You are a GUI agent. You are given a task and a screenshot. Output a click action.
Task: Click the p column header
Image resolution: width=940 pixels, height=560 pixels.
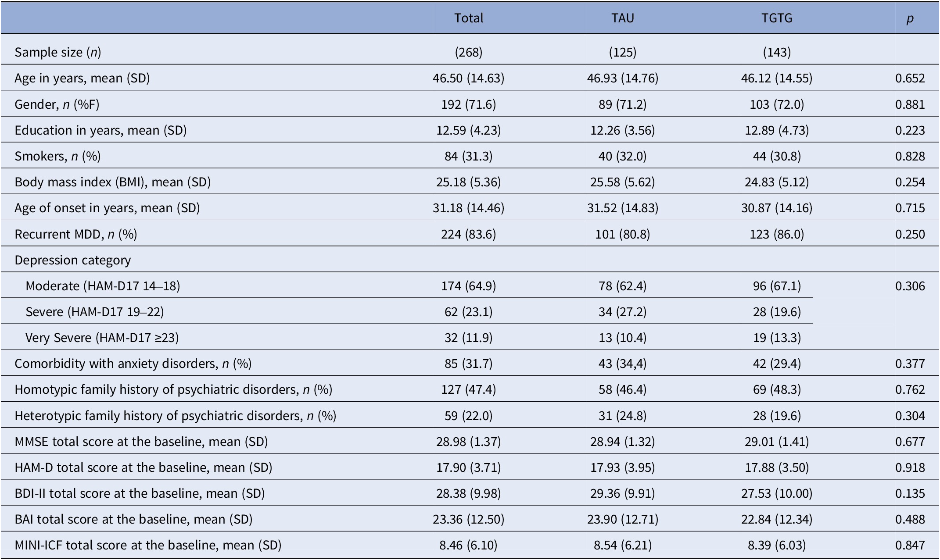click(910, 18)
